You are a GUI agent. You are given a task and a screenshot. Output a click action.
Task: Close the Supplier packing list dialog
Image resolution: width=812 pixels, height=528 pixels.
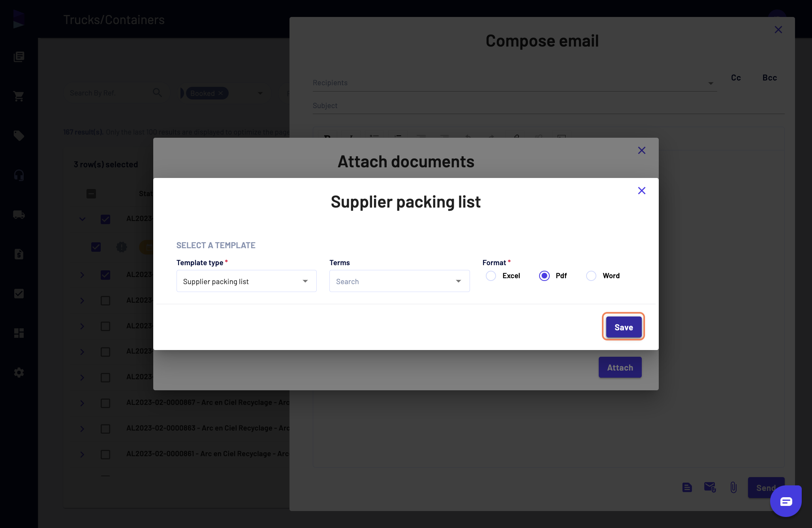click(642, 191)
